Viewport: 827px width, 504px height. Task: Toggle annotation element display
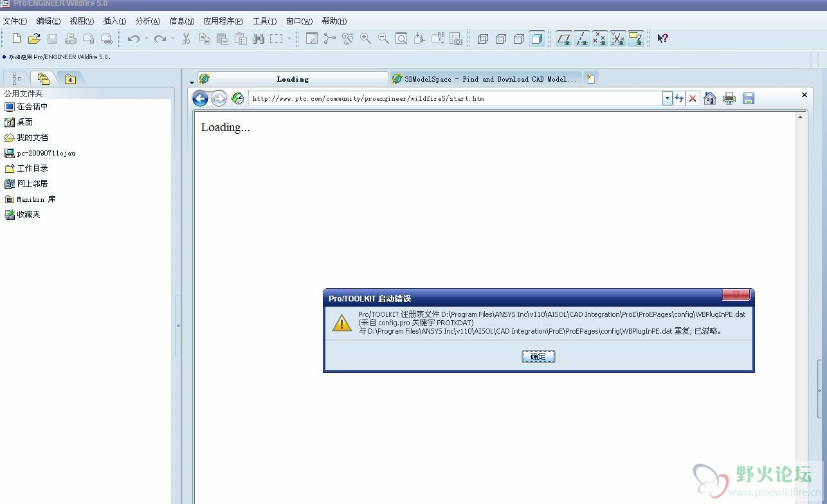click(x=636, y=39)
